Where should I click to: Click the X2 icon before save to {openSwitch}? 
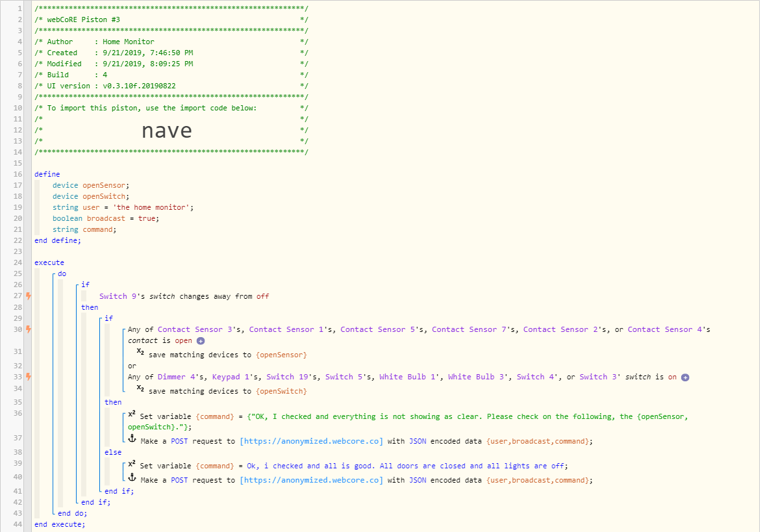pos(140,388)
